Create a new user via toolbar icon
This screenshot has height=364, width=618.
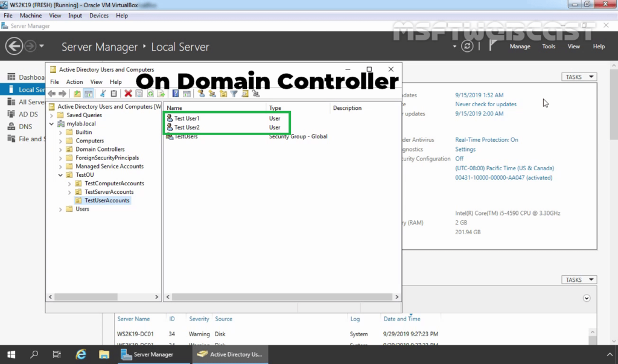pos(202,94)
